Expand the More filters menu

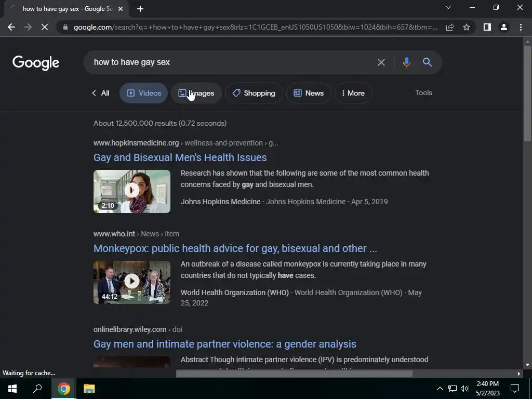tap(353, 93)
